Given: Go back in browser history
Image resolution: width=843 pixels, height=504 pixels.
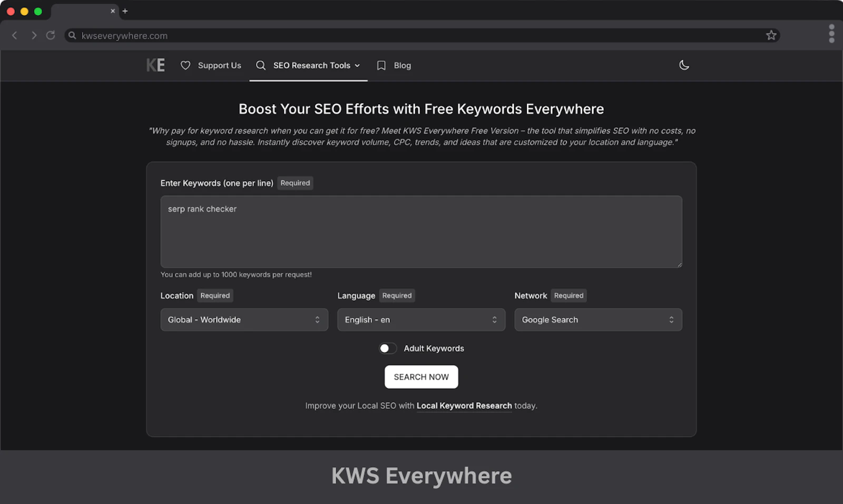Looking at the screenshot, I should 15,35.
